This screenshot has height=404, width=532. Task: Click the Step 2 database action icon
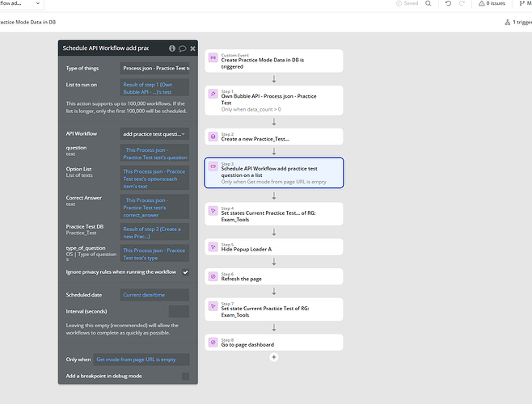click(x=213, y=137)
